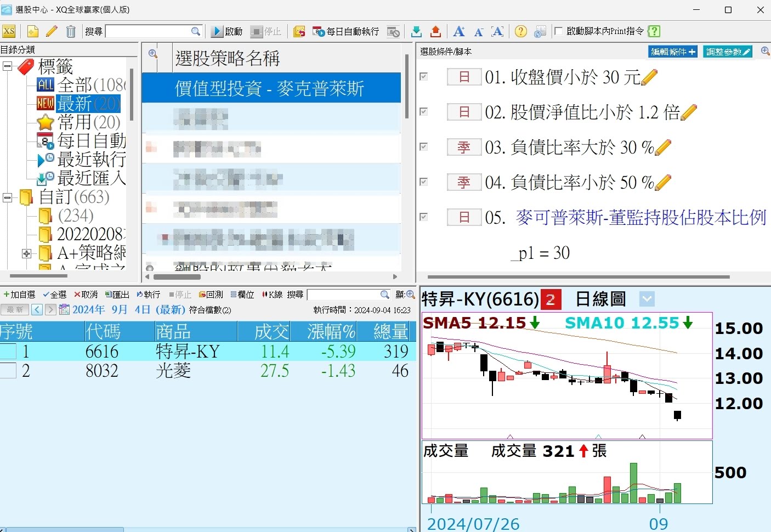The image size is (771, 532).
Task: Collapse the 標籤 tree node
Action: (8, 66)
